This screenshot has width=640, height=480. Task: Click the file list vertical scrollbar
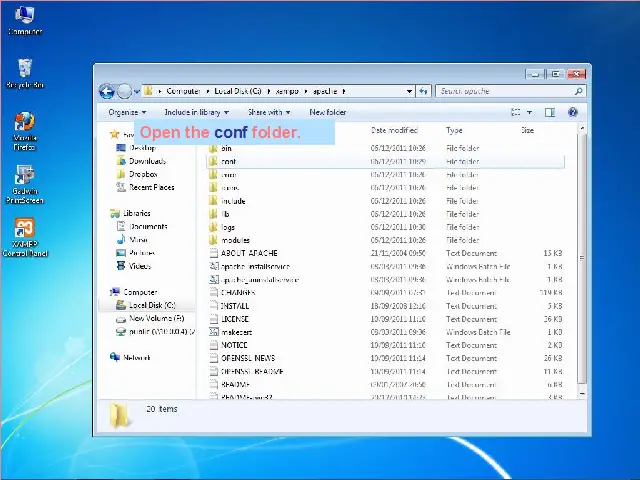tap(582, 258)
